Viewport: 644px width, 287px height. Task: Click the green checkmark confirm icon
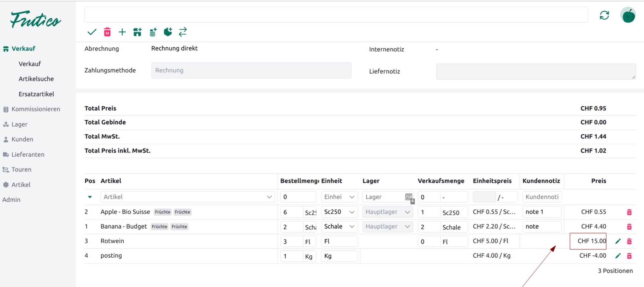click(92, 32)
